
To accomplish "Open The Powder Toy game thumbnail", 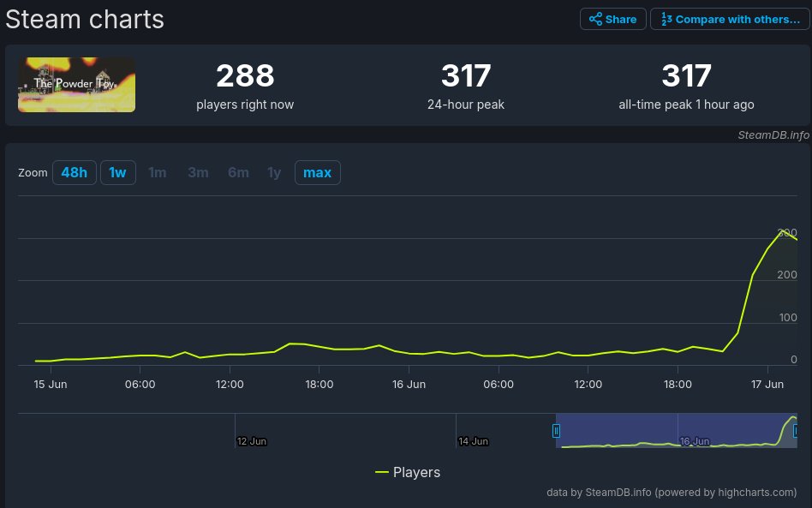I will (x=76, y=85).
